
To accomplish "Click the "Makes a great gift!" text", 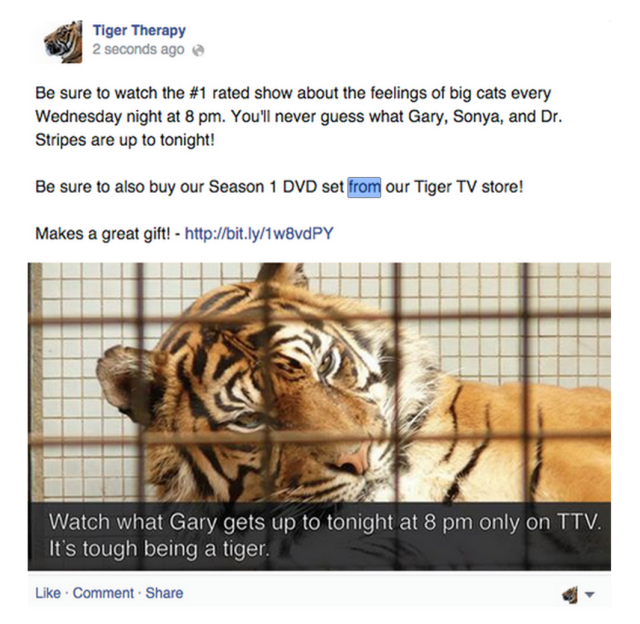I will 103,234.
